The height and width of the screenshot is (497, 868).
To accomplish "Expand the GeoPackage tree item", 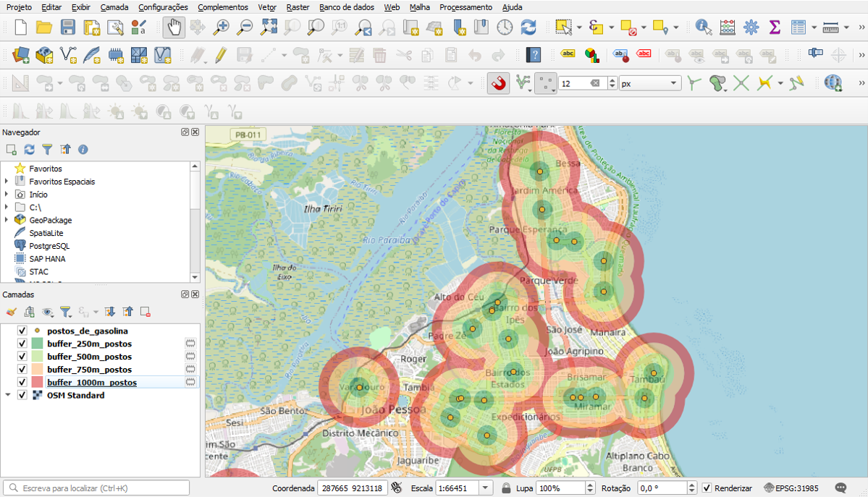I will point(7,220).
